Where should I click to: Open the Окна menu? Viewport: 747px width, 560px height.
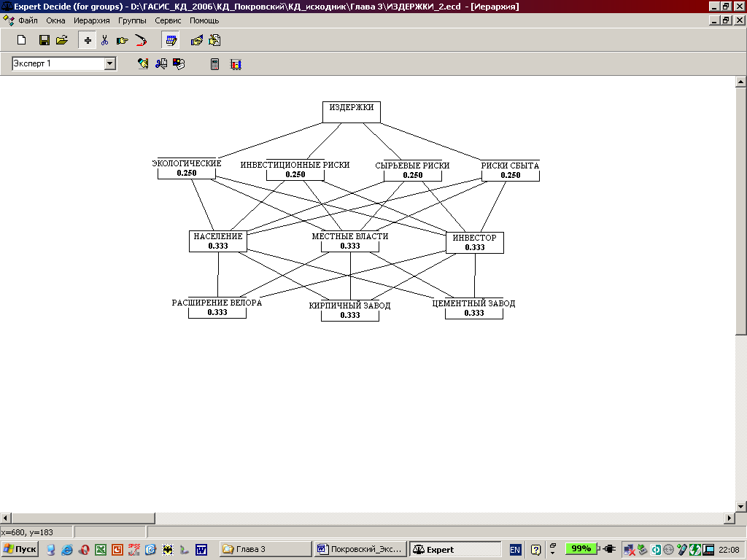[x=55, y=20]
